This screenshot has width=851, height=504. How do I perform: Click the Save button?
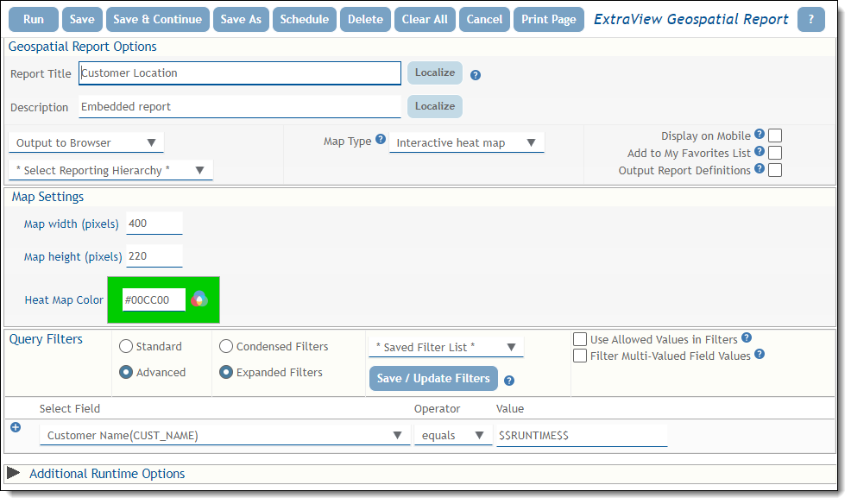tap(82, 20)
